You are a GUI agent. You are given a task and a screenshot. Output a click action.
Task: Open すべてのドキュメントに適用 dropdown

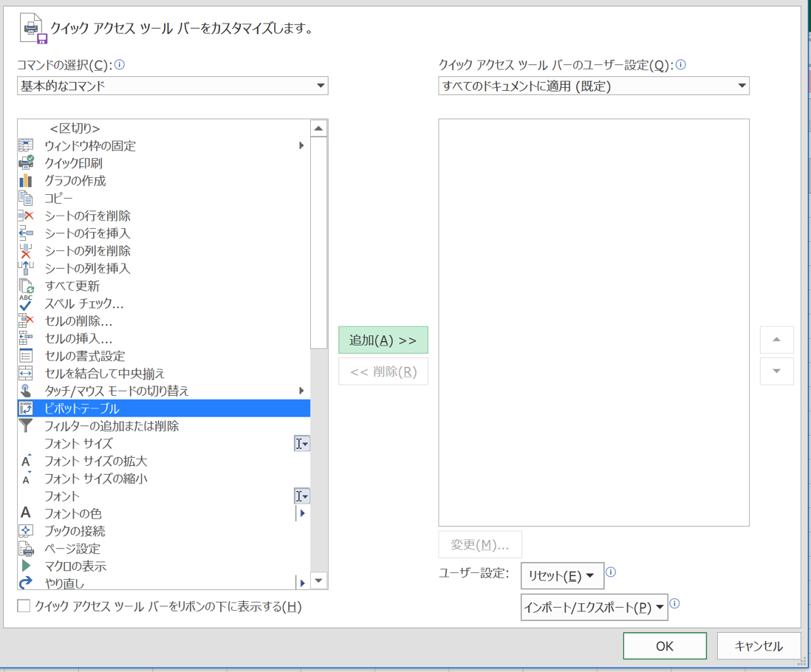(x=594, y=86)
